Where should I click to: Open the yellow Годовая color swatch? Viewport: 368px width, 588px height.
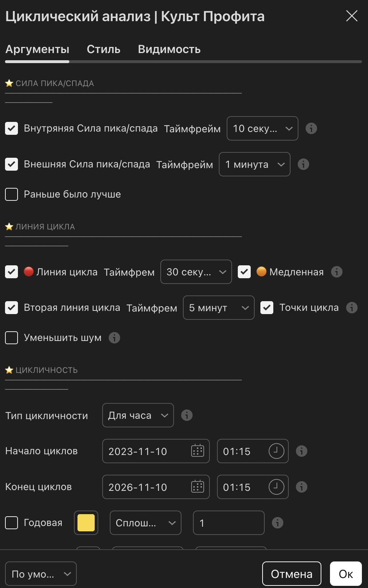pyautogui.click(x=86, y=523)
